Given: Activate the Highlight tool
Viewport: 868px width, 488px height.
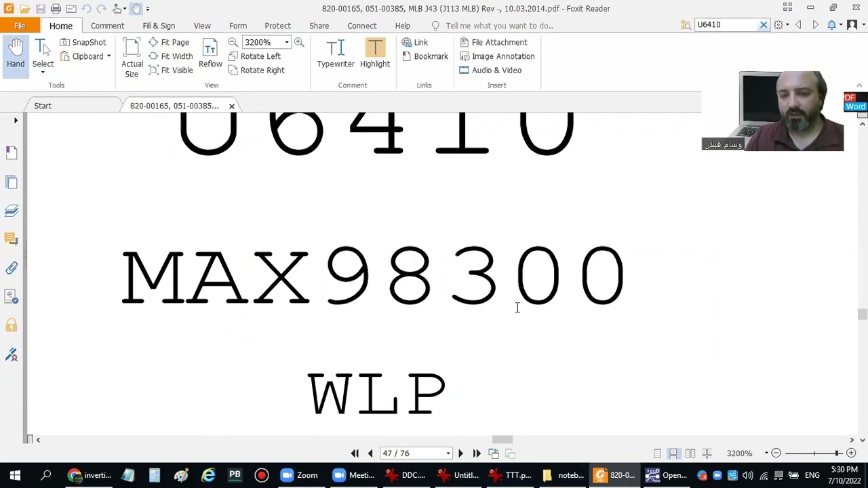Looking at the screenshot, I should click(x=375, y=54).
